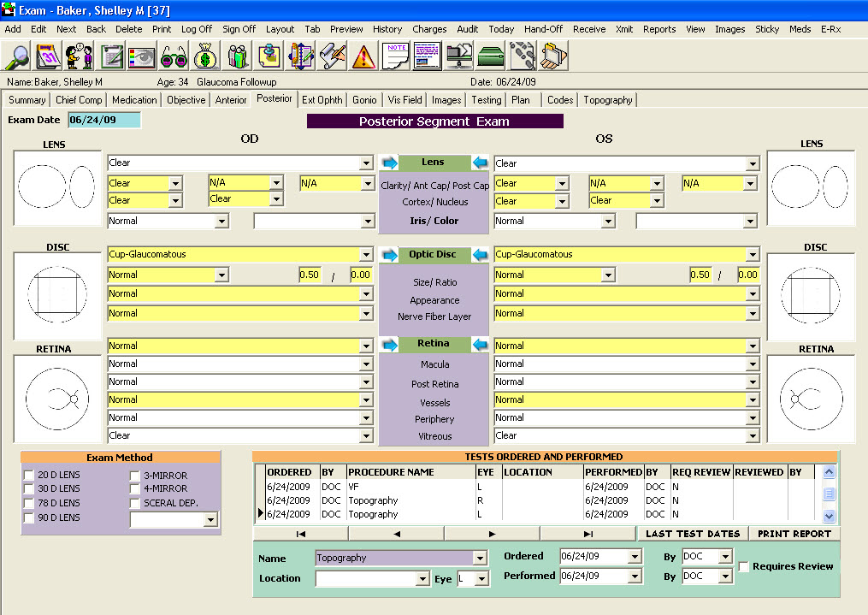The height and width of the screenshot is (615, 868).
Task: Go to the previous test record button
Action: (396, 534)
